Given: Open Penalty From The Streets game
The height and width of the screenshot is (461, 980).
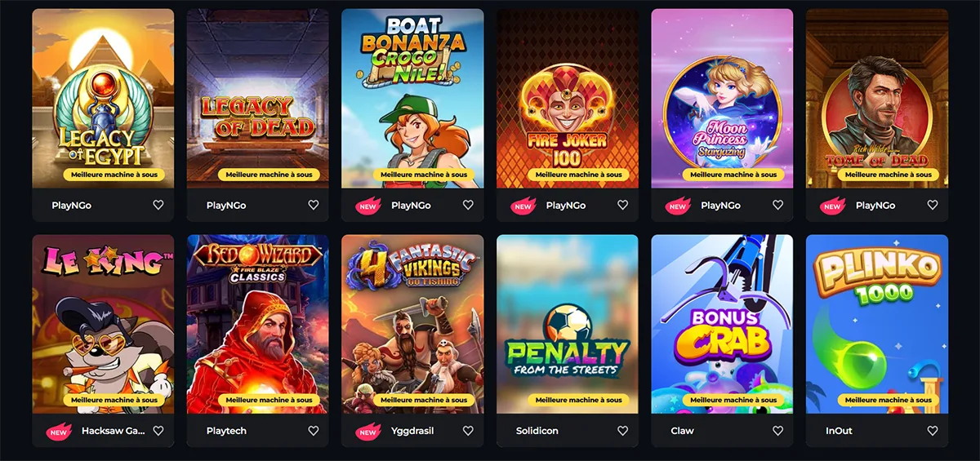Looking at the screenshot, I should [x=568, y=324].
